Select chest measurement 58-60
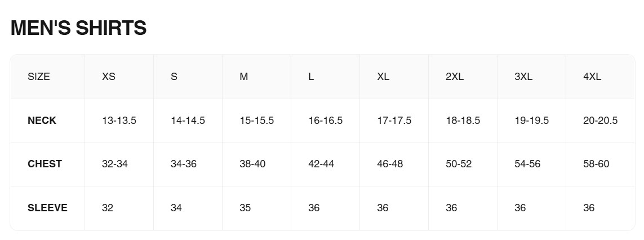 coord(596,164)
